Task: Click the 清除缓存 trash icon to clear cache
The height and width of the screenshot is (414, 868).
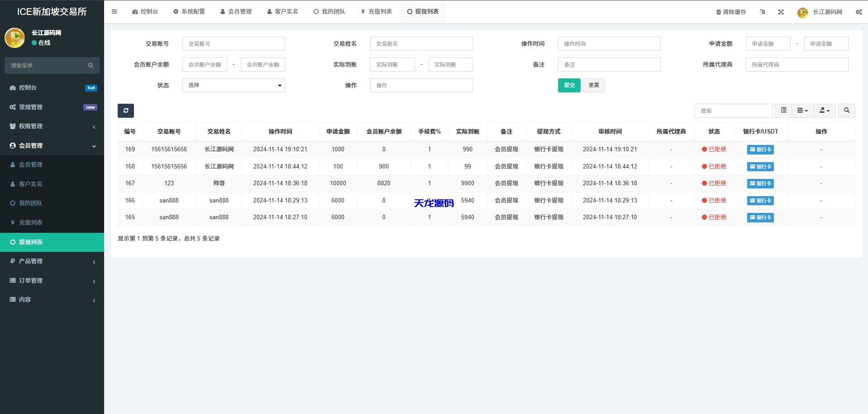Action: click(719, 12)
